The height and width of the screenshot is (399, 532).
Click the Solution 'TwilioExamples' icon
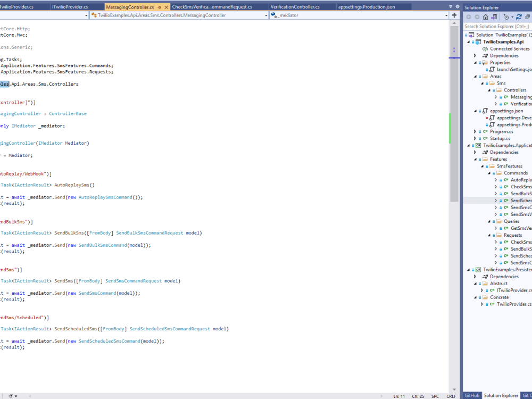pos(471,35)
